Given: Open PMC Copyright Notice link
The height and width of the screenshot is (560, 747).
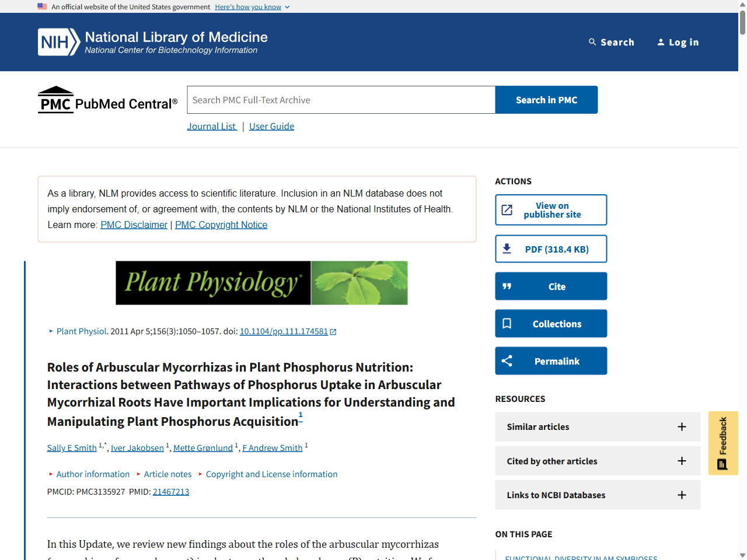Looking at the screenshot, I should [221, 225].
